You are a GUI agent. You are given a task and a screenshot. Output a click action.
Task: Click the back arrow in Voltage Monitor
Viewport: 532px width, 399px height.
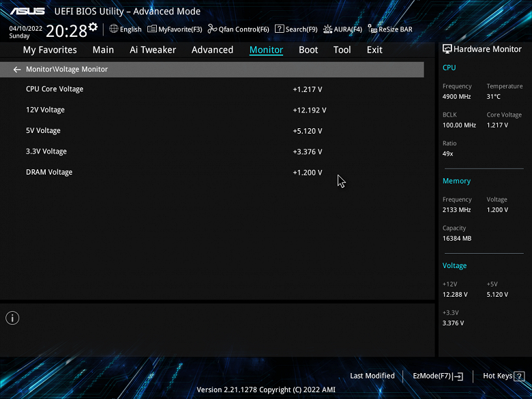[x=17, y=70]
